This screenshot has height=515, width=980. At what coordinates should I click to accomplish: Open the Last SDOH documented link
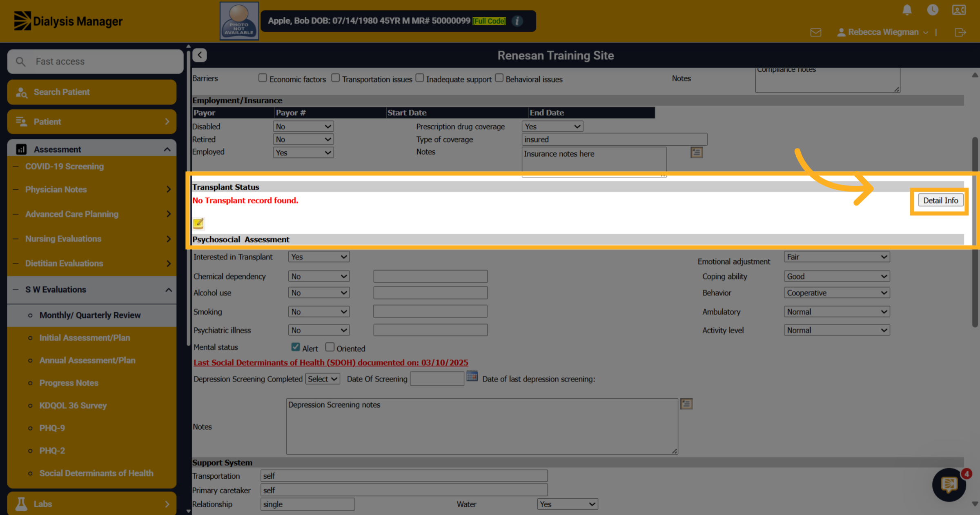click(x=331, y=362)
